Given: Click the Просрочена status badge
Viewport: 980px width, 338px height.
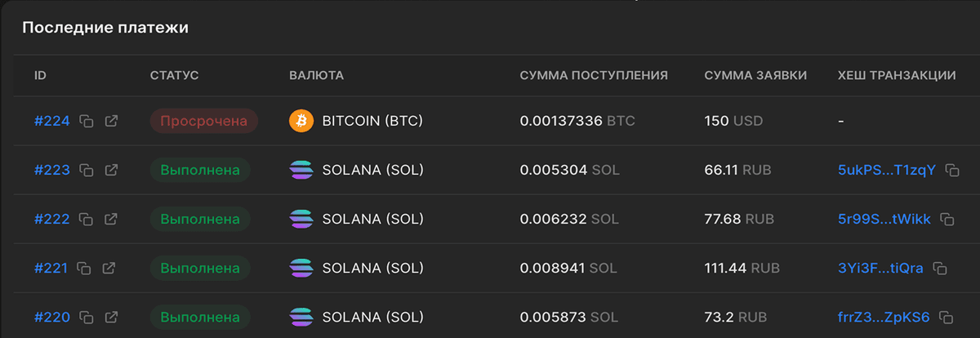Looking at the screenshot, I should [x=203, y=122].
